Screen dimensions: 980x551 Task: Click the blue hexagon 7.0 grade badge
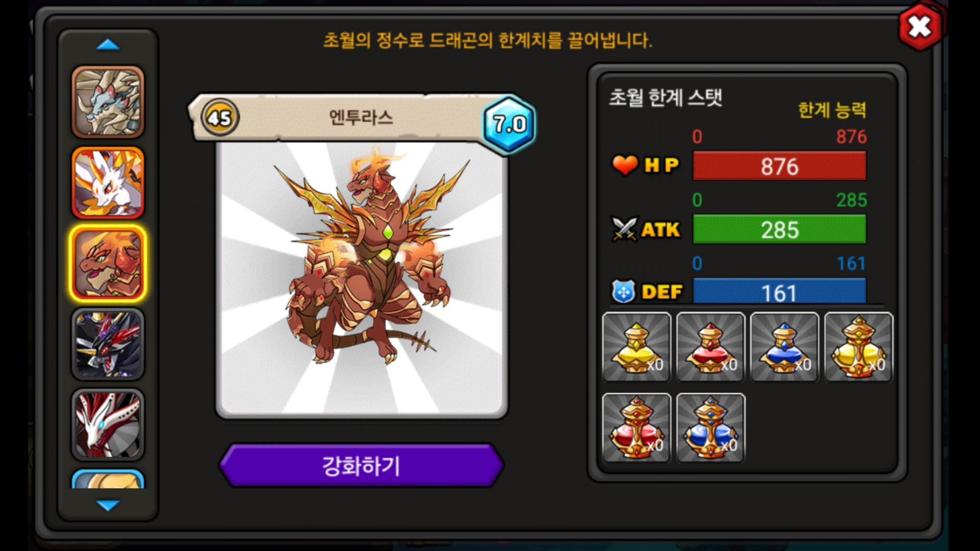pos(509,124)
